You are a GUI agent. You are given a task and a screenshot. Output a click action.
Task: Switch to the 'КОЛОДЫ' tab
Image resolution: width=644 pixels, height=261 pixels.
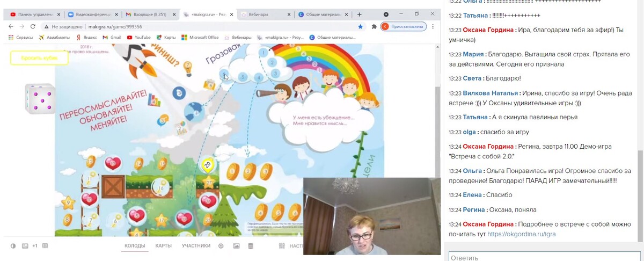point(135,246)
